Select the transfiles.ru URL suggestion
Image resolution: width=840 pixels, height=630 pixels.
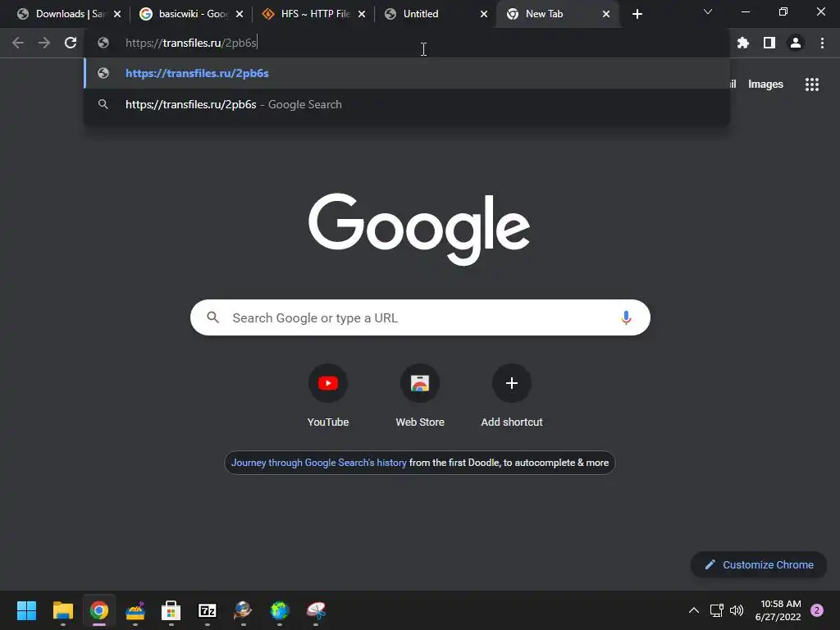tap(407, 73)
